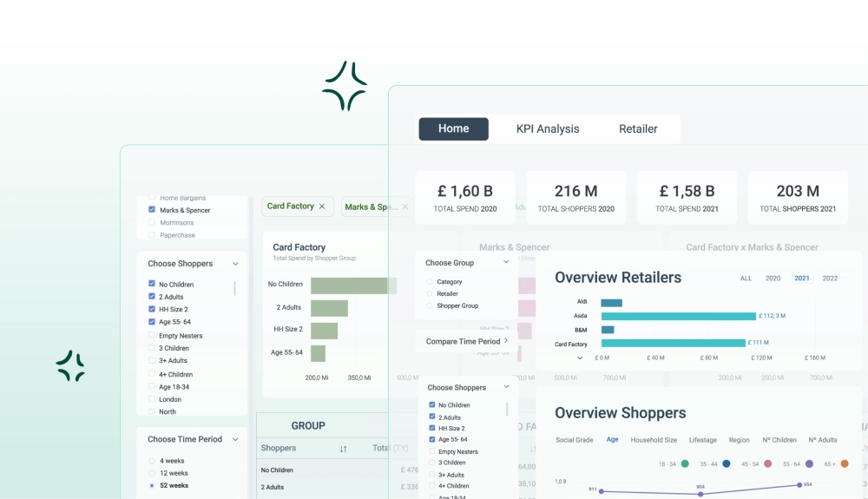Viewport: 868px width, 499px height.
Task: Enable the London shopper checkbox
Action: [152, 400]
